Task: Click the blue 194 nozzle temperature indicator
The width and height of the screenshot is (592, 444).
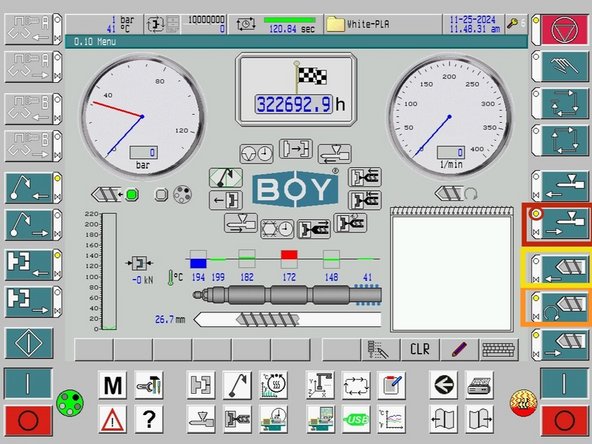Action: [x=198, y=263]
